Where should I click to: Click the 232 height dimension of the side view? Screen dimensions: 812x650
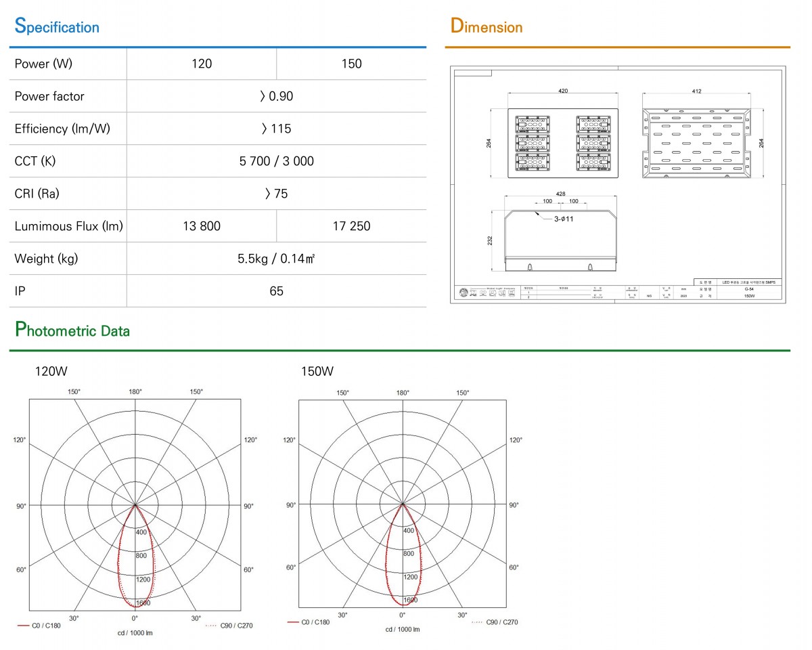point(490,240)
